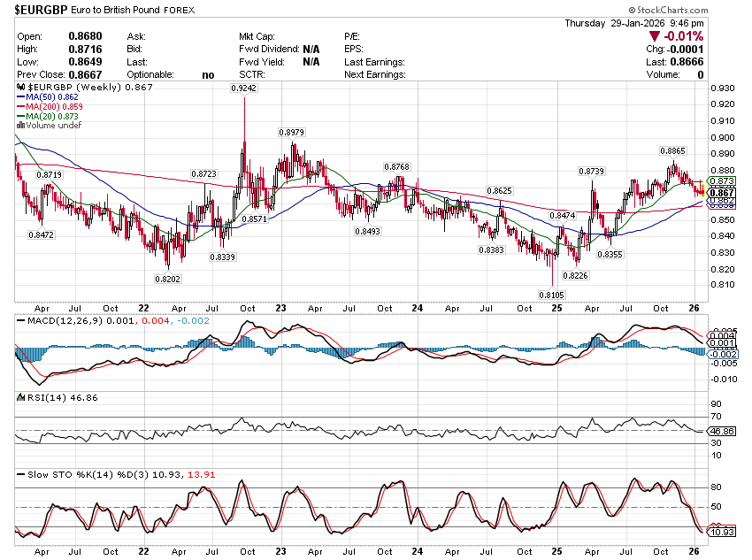Select the MACD(12,26,9) indicator label
This screenshot has width=752, height=560.
click(57, 320)
